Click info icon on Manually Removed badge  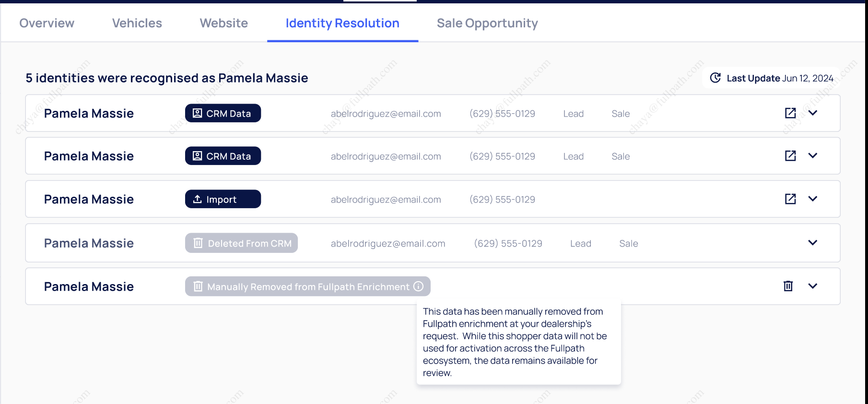coord(419,286)
